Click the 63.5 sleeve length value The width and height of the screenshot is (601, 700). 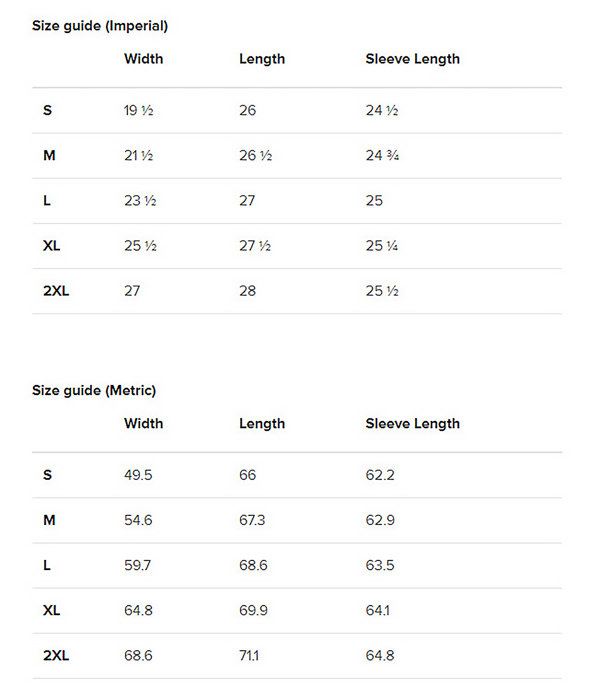380,565
